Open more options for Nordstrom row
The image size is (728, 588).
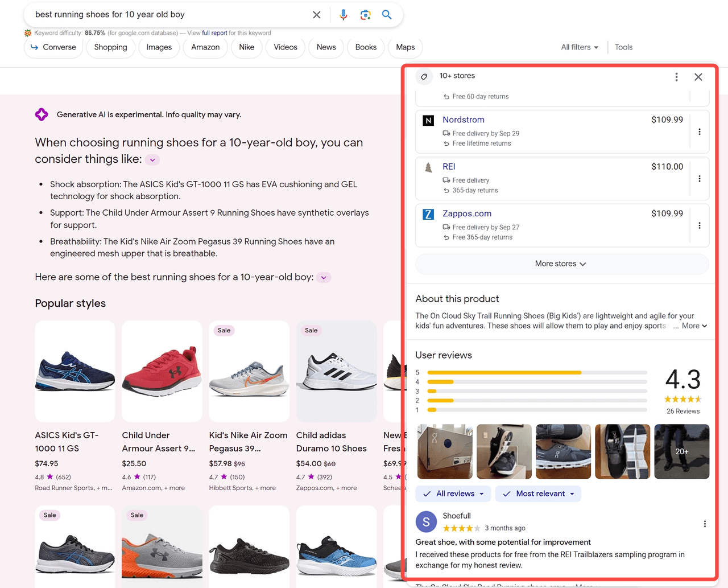(x=700, y=131)
